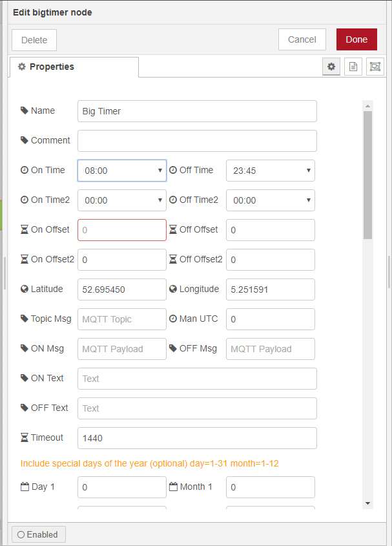Open node properties gear icon
Viewport: 392px width, 546px height.
coord(331,67)
